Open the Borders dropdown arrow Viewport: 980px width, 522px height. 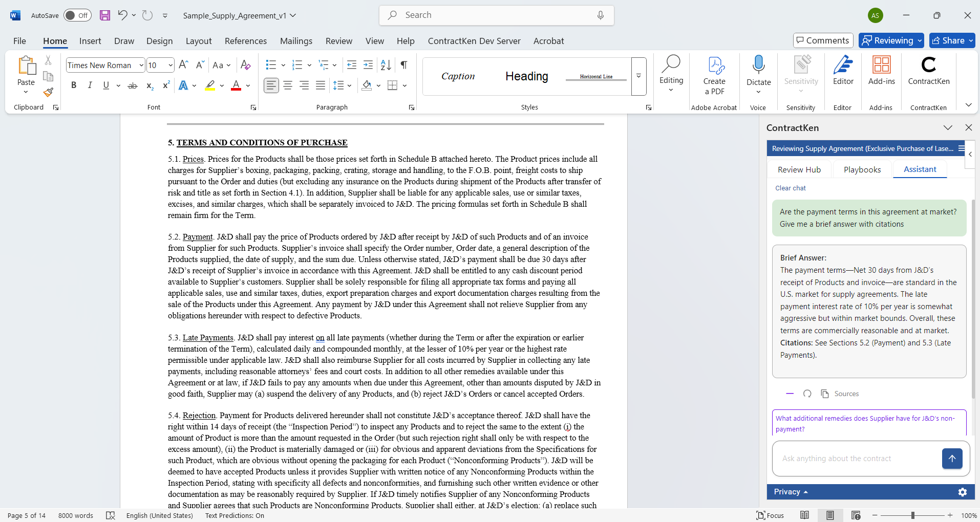coord(404,85)
